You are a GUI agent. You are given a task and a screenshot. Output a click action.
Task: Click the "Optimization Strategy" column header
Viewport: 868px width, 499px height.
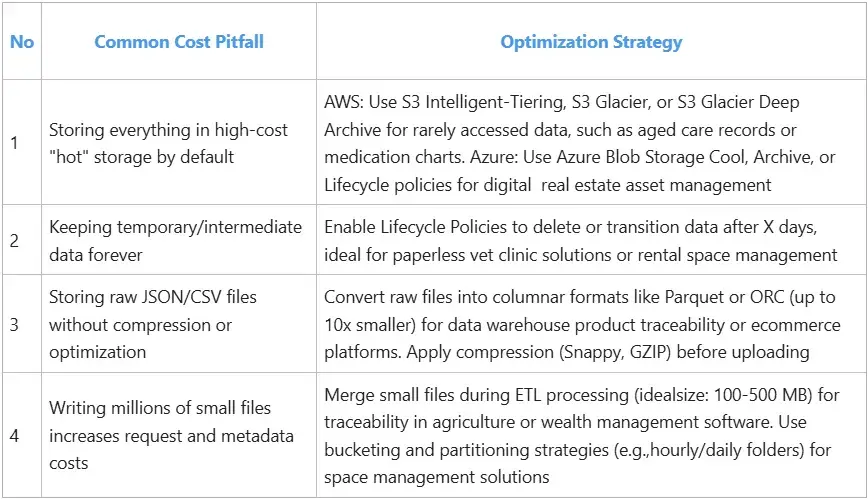tap(591, 42)
